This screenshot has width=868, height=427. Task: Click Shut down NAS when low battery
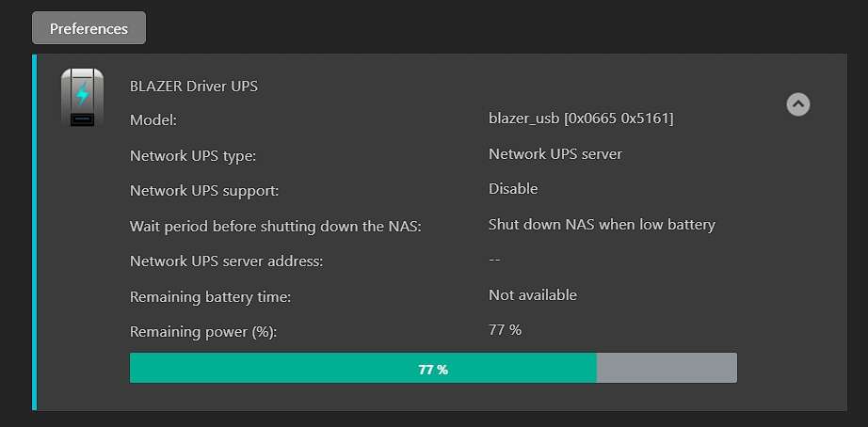tap(602, 225)
